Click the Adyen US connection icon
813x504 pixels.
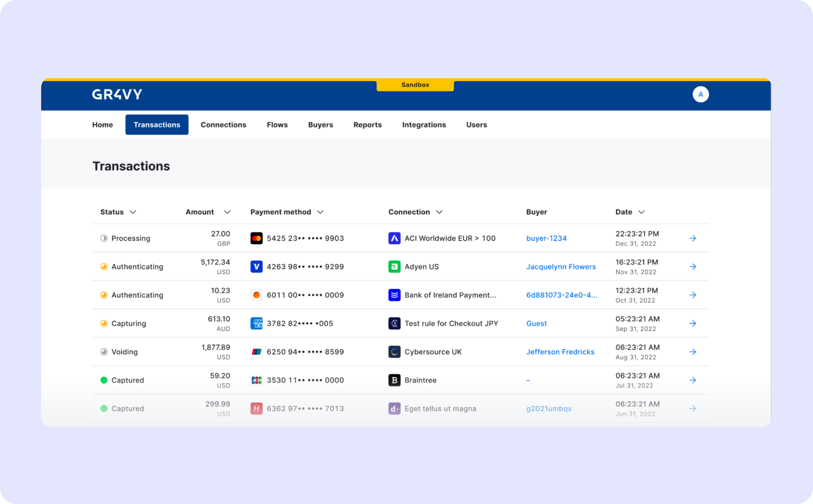click(394, 266)
